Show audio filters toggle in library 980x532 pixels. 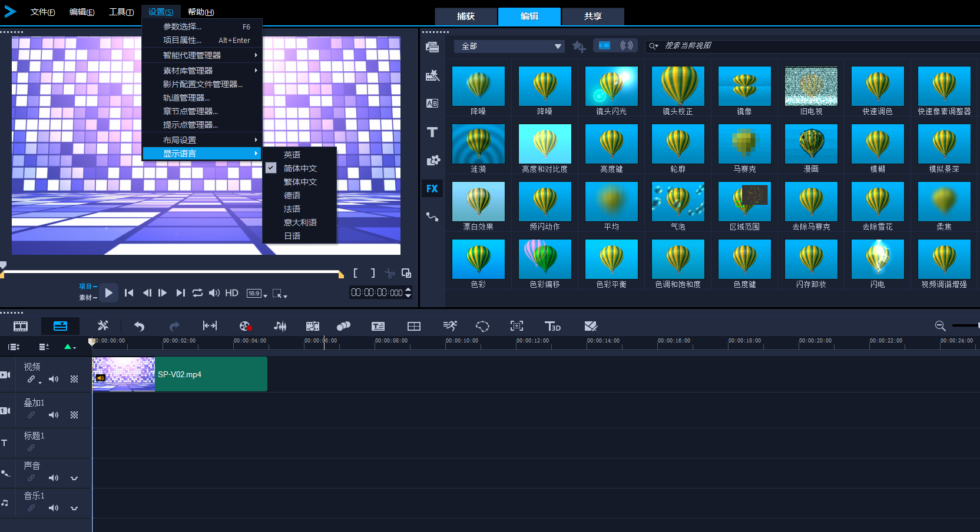[627, 45]
